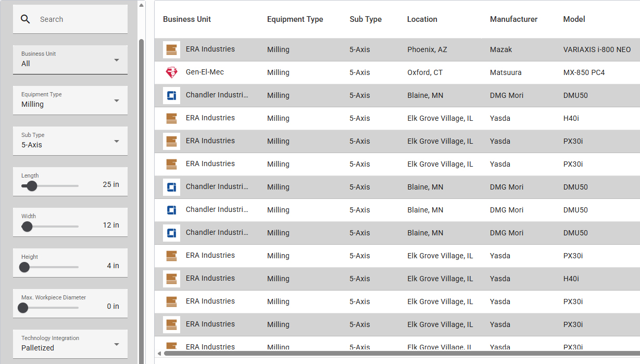Image resolution: width=640 pixels, height=364 pixels.
Task: Open the Technology Integration dropdown
Action: (x=70, y=344)
